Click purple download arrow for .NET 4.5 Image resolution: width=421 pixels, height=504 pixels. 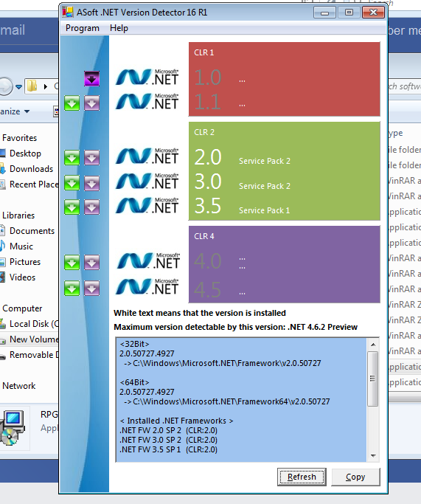[x=91, y=288]
